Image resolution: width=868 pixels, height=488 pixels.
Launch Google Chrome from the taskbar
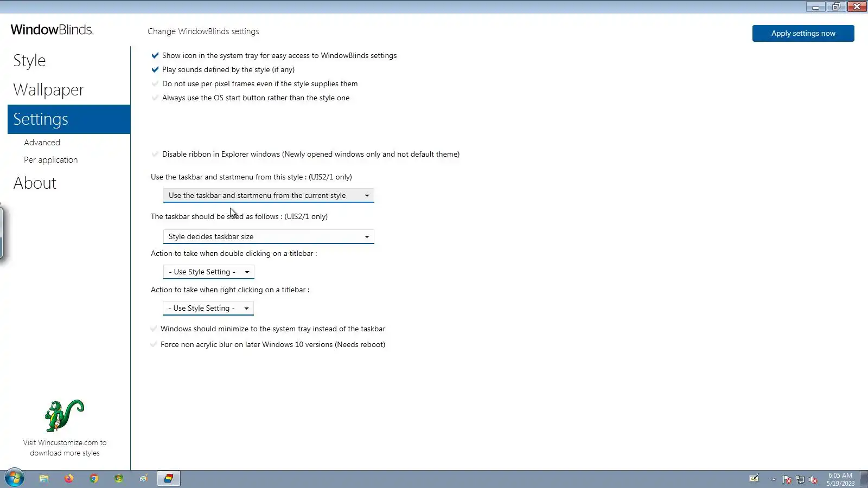[94, 478]
